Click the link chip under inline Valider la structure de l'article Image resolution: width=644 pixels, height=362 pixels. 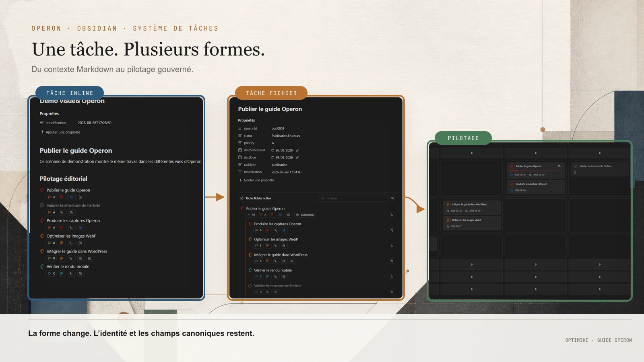click(62, 212)
